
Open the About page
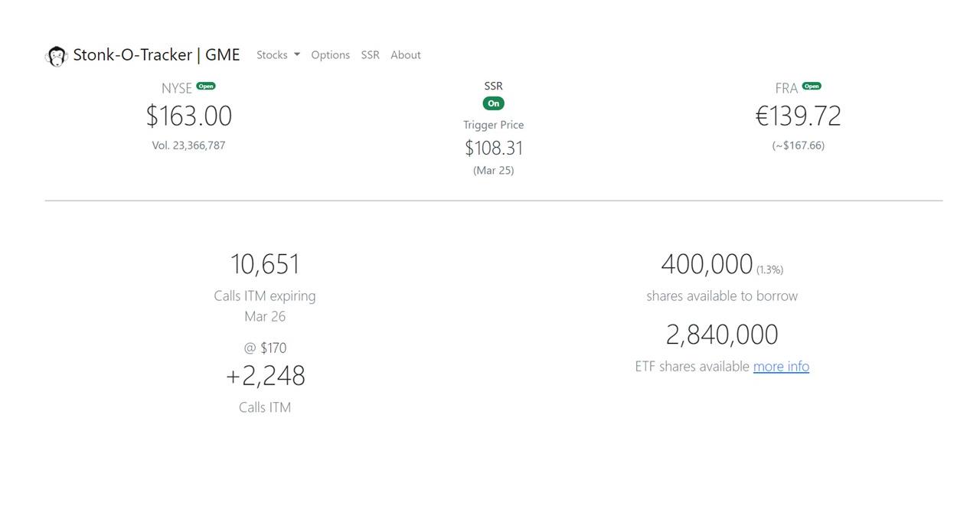tap(405, 55)
